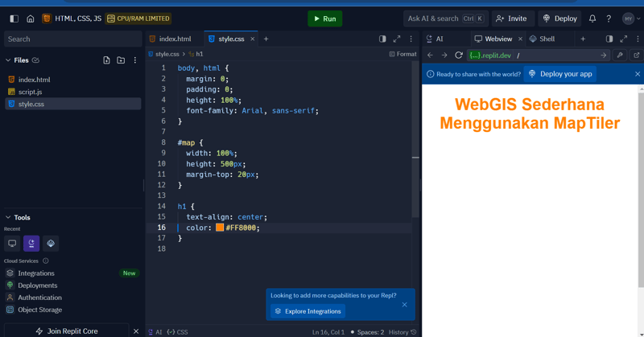Screen dimensions: 644x337
Task: Open the AI recent tool icon
Action: coord(31,244)
